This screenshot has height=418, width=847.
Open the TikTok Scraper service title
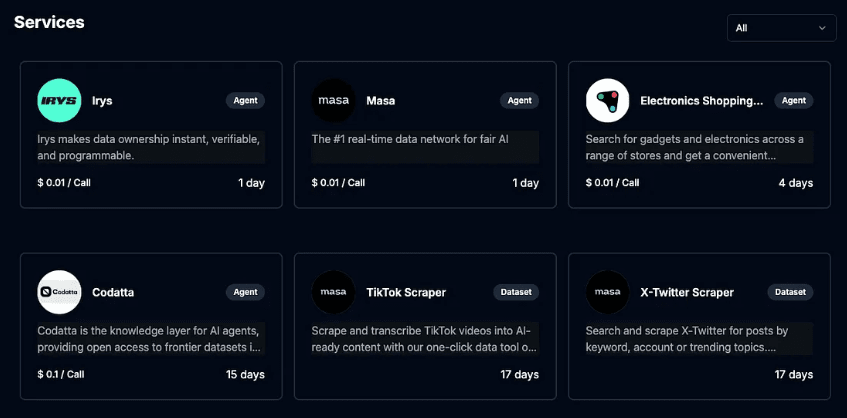tap(406, 293)
